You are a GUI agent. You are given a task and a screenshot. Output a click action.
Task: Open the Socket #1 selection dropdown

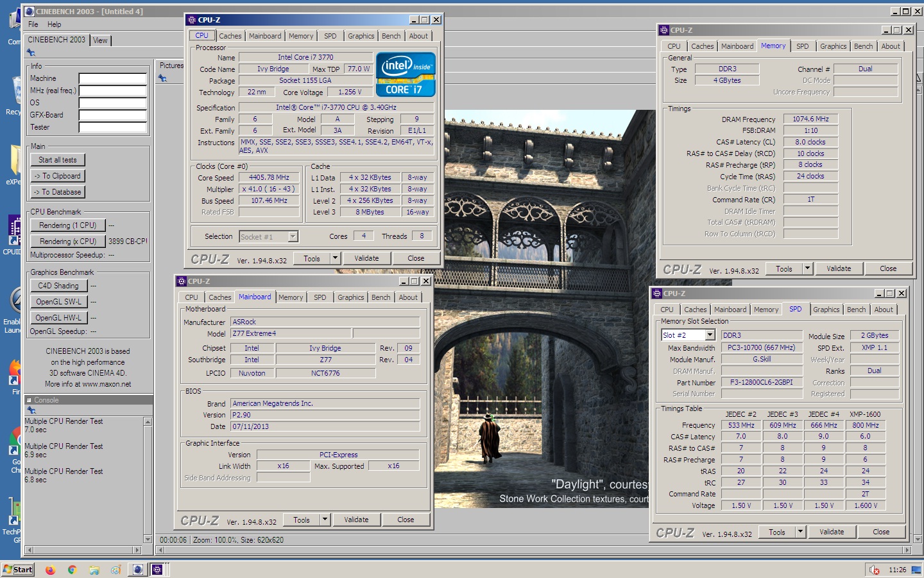point(293,236)
